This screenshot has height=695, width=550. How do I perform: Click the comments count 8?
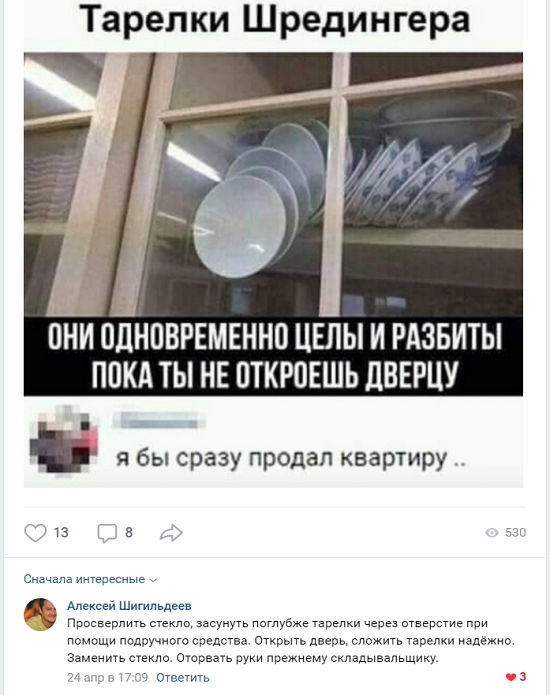click(x=129, y=533)
